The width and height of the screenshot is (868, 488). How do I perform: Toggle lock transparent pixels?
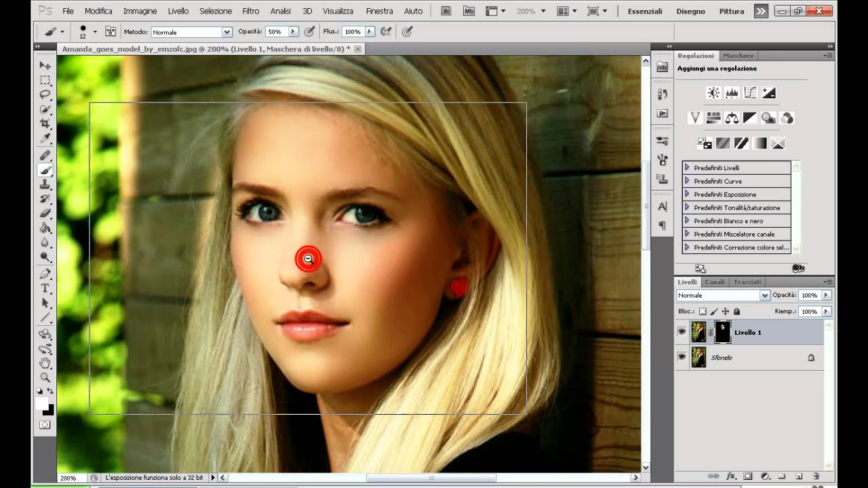click(x=703, y=311)
